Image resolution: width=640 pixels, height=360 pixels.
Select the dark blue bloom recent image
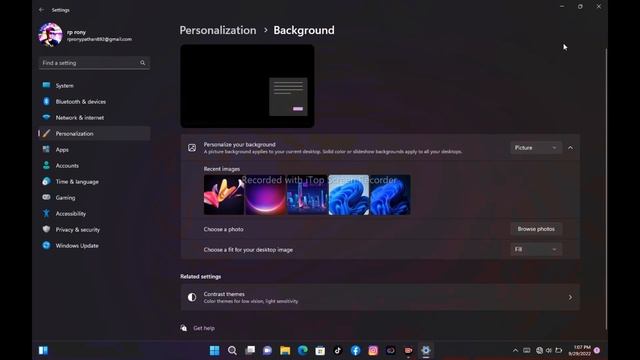[x=390, y=195]
